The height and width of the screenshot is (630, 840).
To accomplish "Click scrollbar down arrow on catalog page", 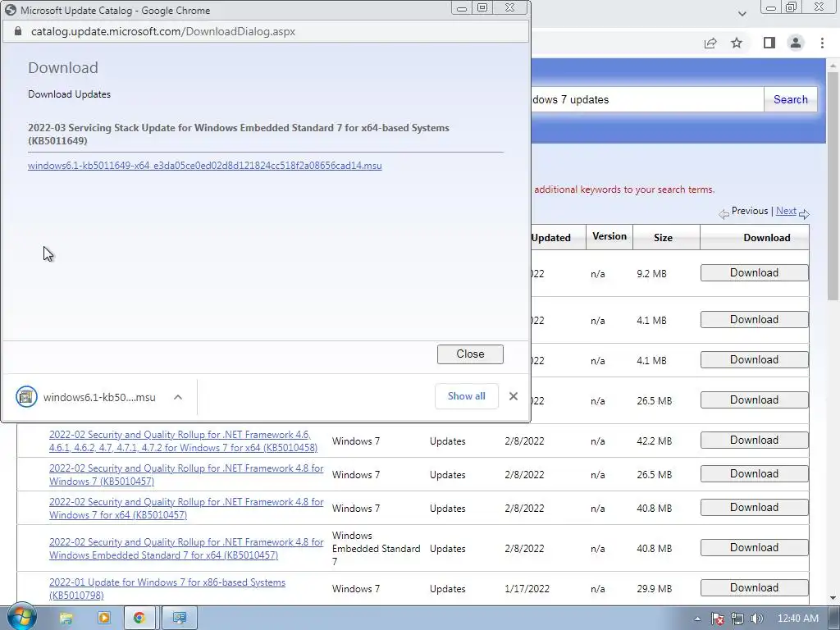I will (x=833, y=598).
